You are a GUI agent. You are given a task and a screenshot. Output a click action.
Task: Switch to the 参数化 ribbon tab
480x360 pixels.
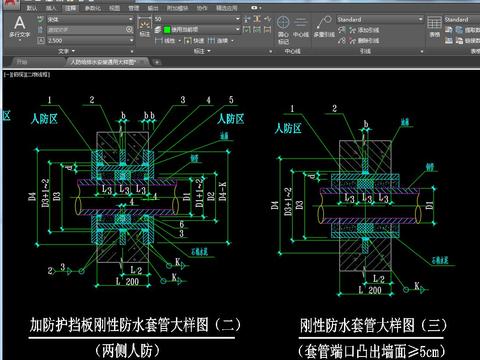[x=93, y=8]
